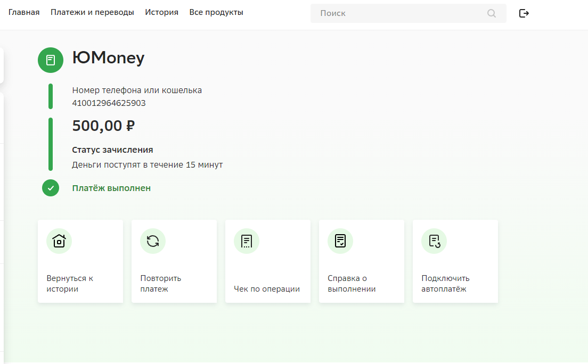The image size is (588, 364).
Task: Click wallet number 410012964625903
Action: tap(109, 103)
